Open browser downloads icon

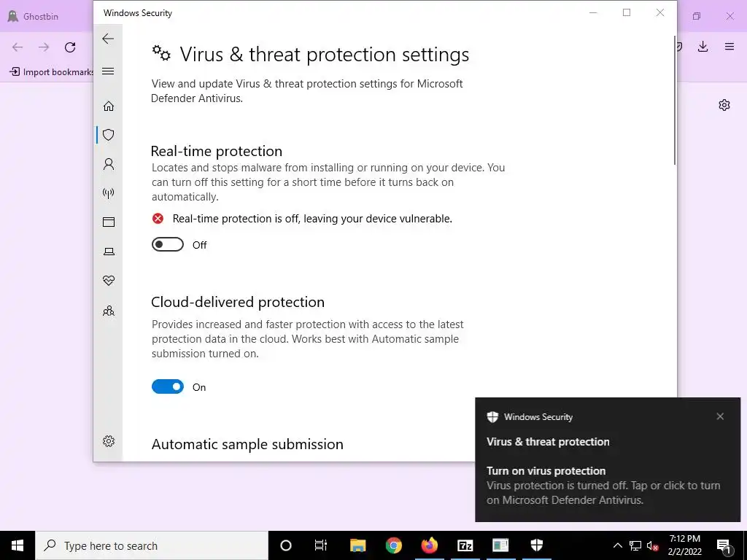(x=703, y=47)
